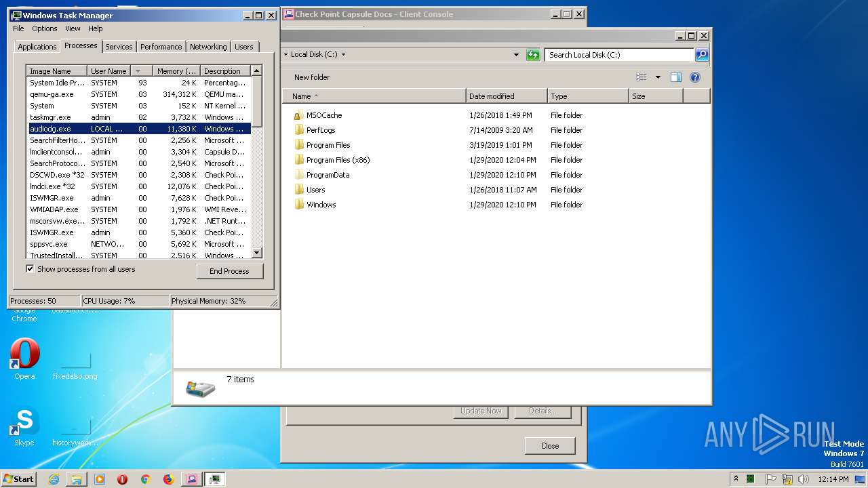The width and height of the screenshot is (868, 488).
Task: Click the End Process button
Action: pos(229,271)
